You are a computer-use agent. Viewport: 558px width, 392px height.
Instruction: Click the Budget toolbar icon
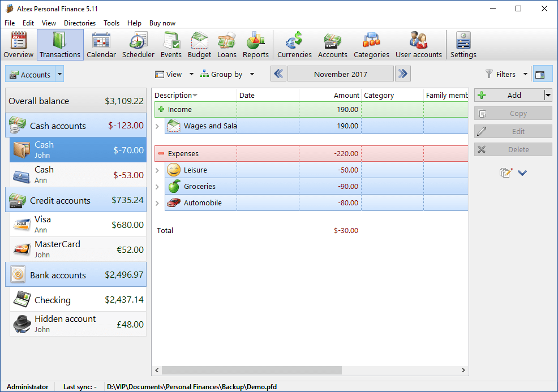199,44
